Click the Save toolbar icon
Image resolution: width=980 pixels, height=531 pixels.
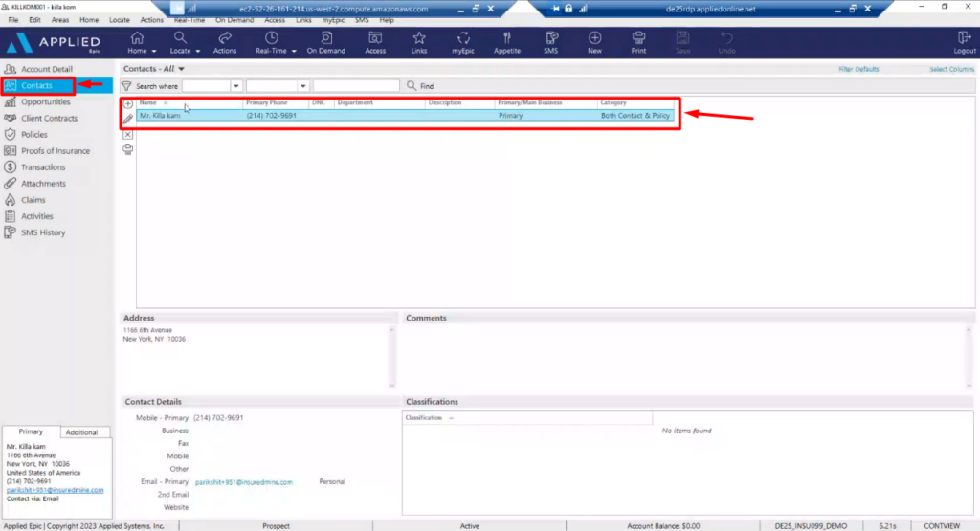682,38
